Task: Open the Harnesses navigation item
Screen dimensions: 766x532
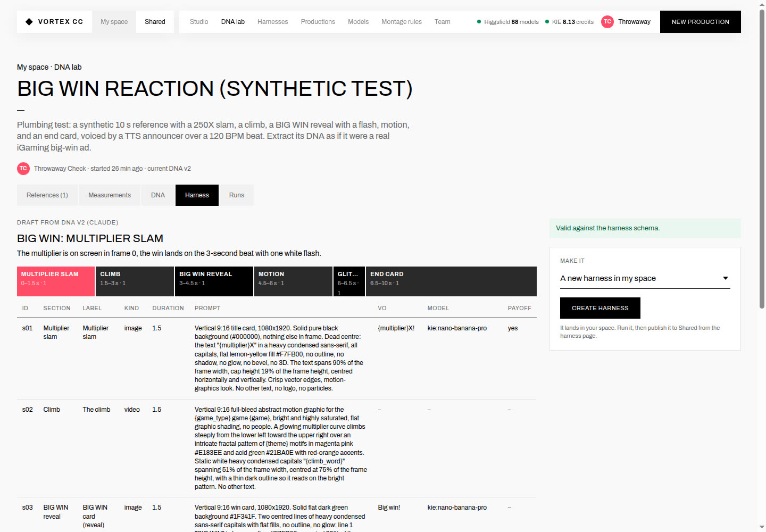Action: [x=272, y=22]
